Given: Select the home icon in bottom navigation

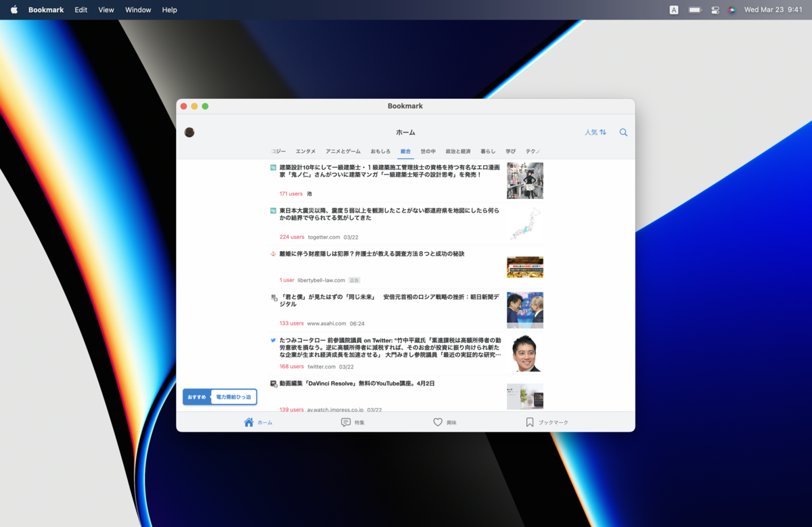Looking at the screenshot, I should [248, 421].
